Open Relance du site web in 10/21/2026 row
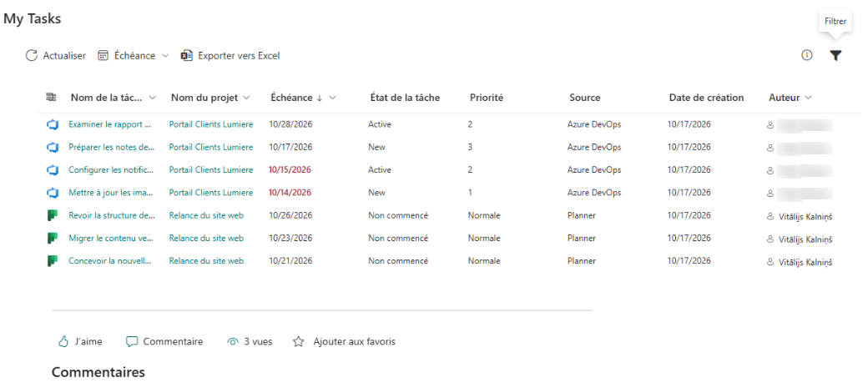The width and height of the screenshot is (868, 388). tap(206, 260)
